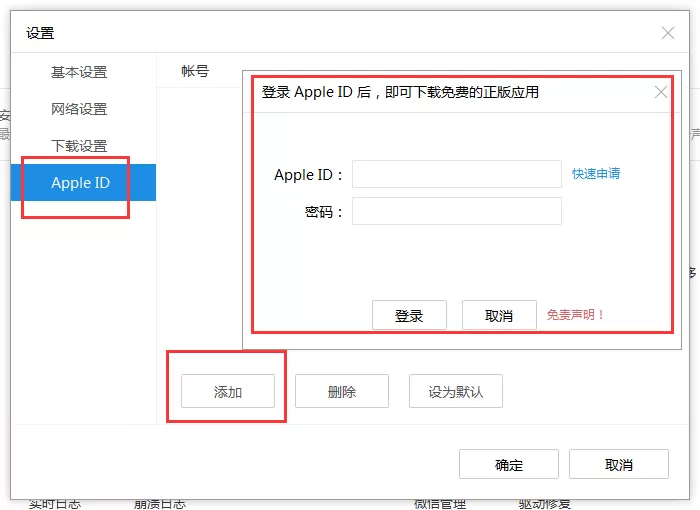Viewport: 700px width, 510px height.
Task: Cancel the Apple ID login dialog
Action: pyautogui.click(x=499, y=315)
